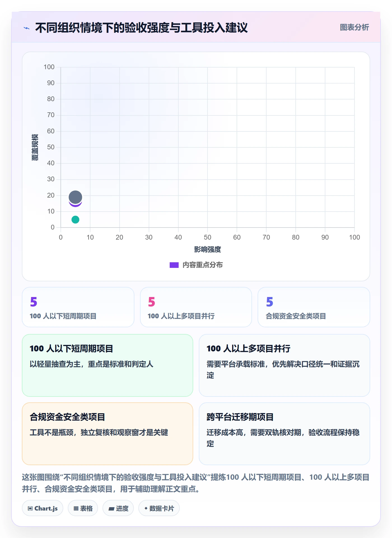The image size is (392, 538).
Task: Click the text 工具不是瓶颈，独立复核和观察窗才是关键
Action: pyautogui.click(x=99, y=432)
